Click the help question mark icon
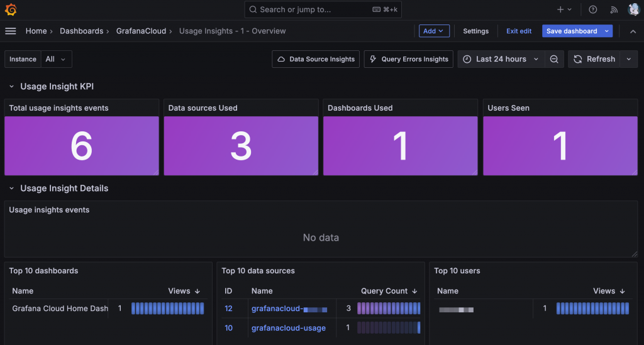 (592, 9)
